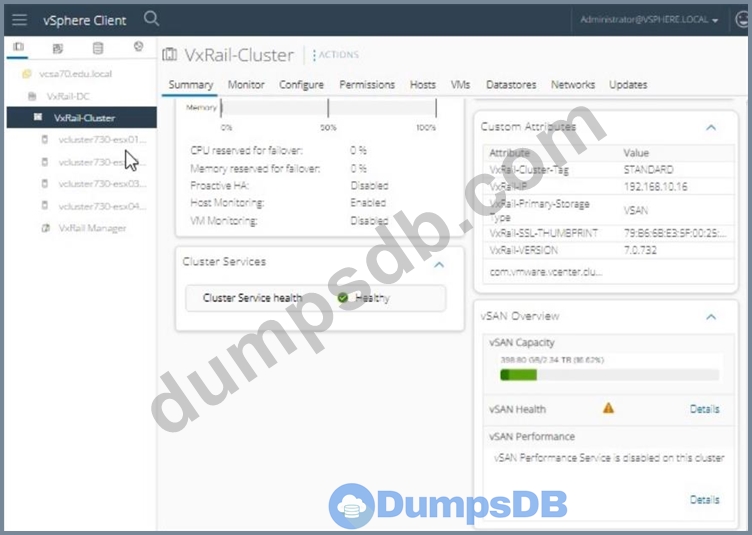Open the cluster ACTIONS menu
This screenshot has height=535, width=752.
click(337, 55)
